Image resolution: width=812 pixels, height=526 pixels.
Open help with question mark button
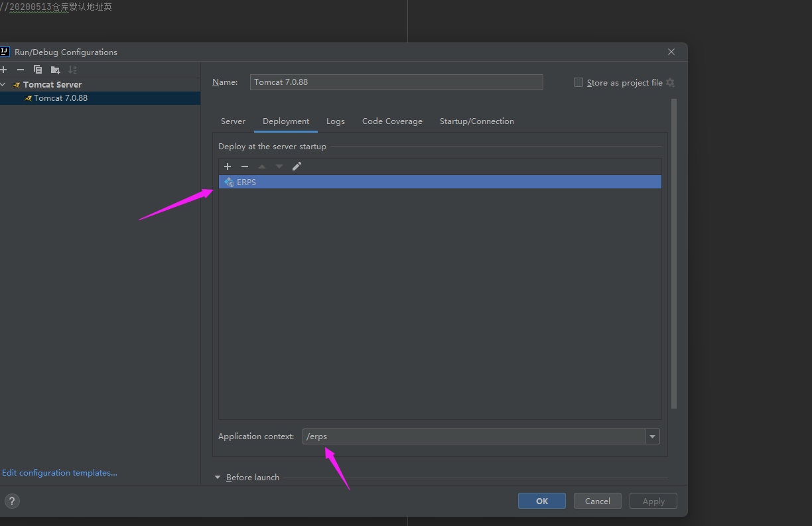(12, 501)
